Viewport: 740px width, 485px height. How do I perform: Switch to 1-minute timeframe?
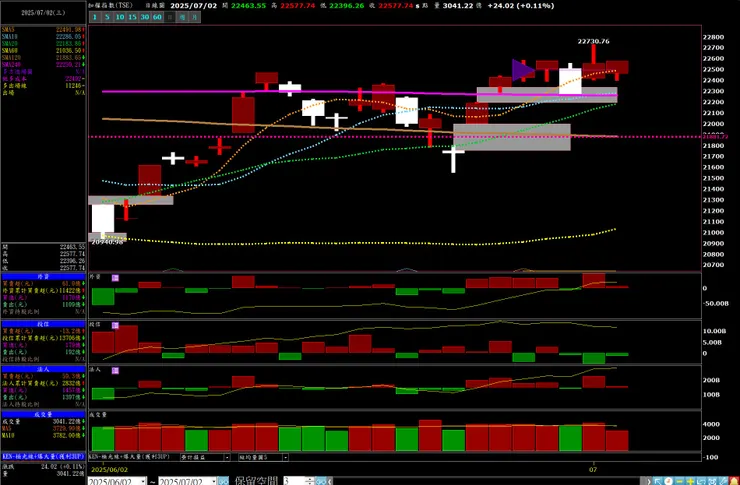coord(95,17)
